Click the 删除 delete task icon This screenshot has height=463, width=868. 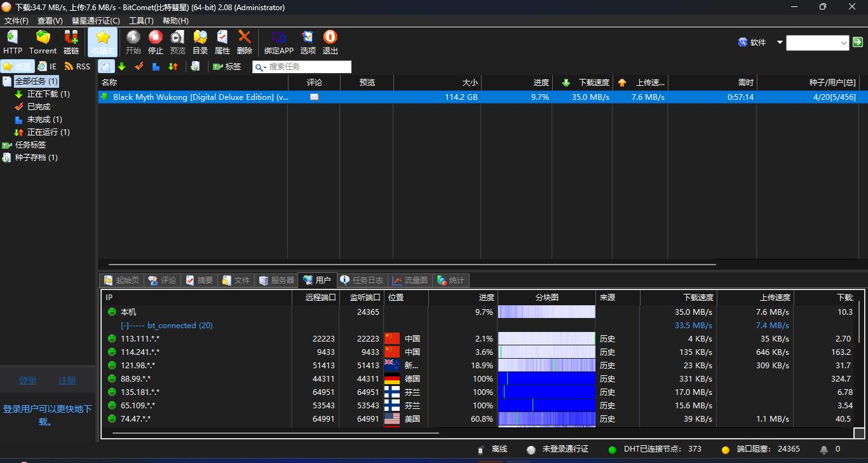[x=245, y=42]
